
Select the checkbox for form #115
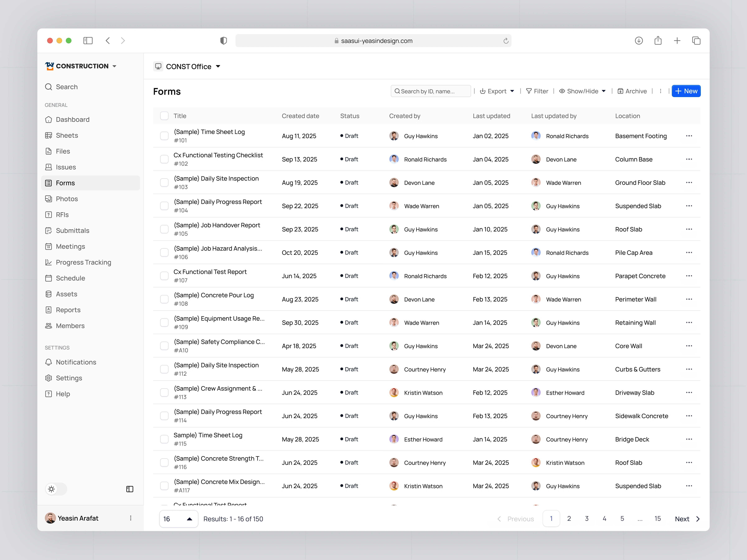tap(164, 439)
